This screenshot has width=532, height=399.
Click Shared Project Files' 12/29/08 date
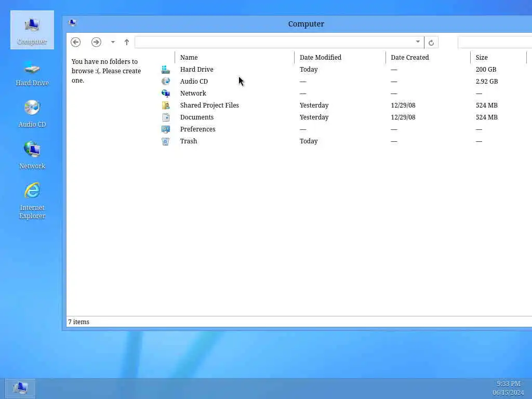[403, 105]
